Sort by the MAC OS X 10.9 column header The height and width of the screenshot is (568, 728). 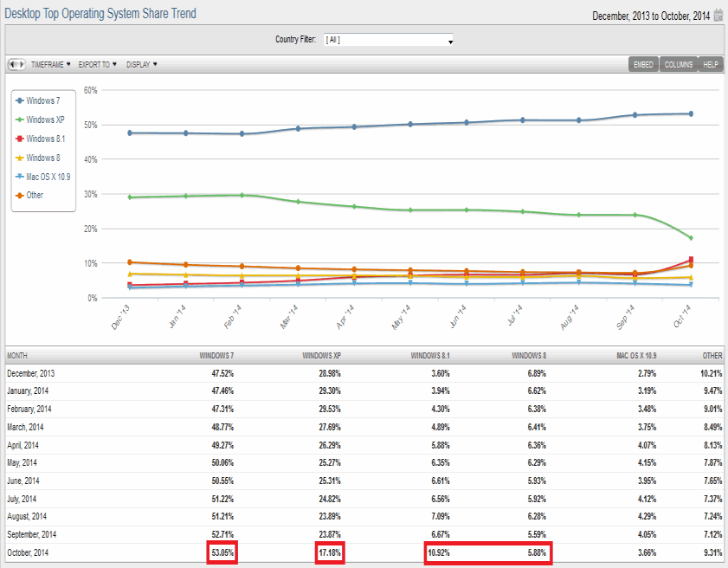636,356
